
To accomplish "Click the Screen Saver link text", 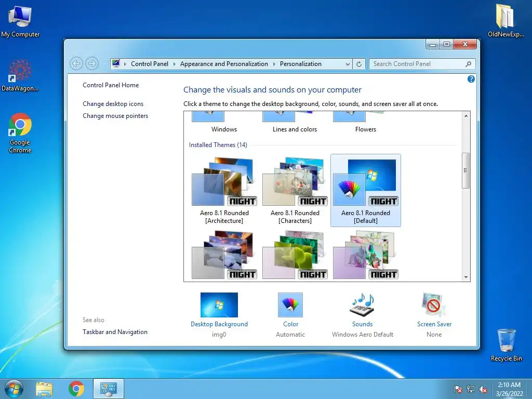I will coord(434,324).
